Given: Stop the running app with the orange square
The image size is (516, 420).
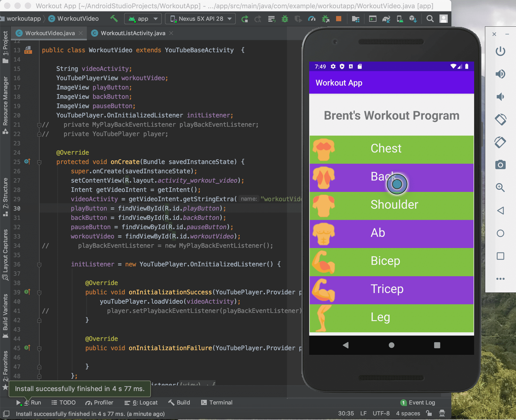Looking at the screenshot, I should coord(338,19).
